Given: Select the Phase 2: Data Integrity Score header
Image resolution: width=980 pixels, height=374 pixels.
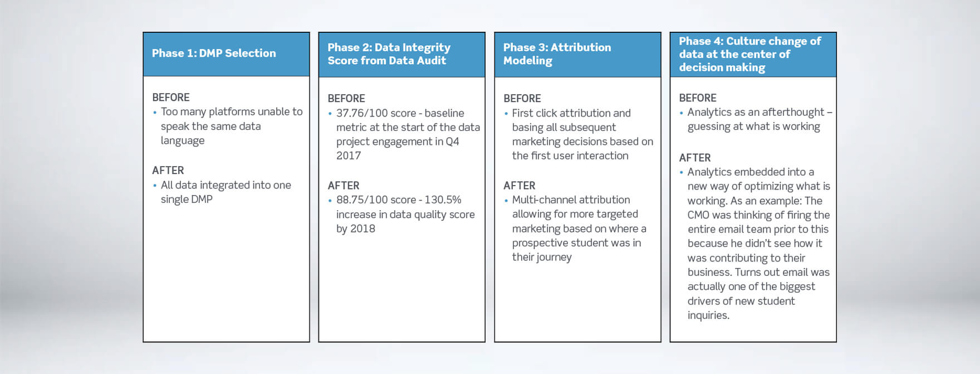Looking at the screenshot, I should coord(389,54).
